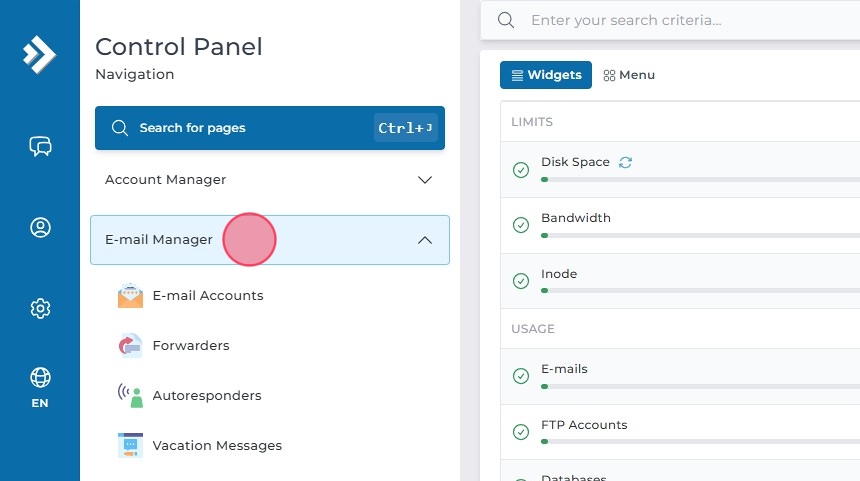
Task: Click the E-mail Accounts envelope icon
Action: (130, 296)
